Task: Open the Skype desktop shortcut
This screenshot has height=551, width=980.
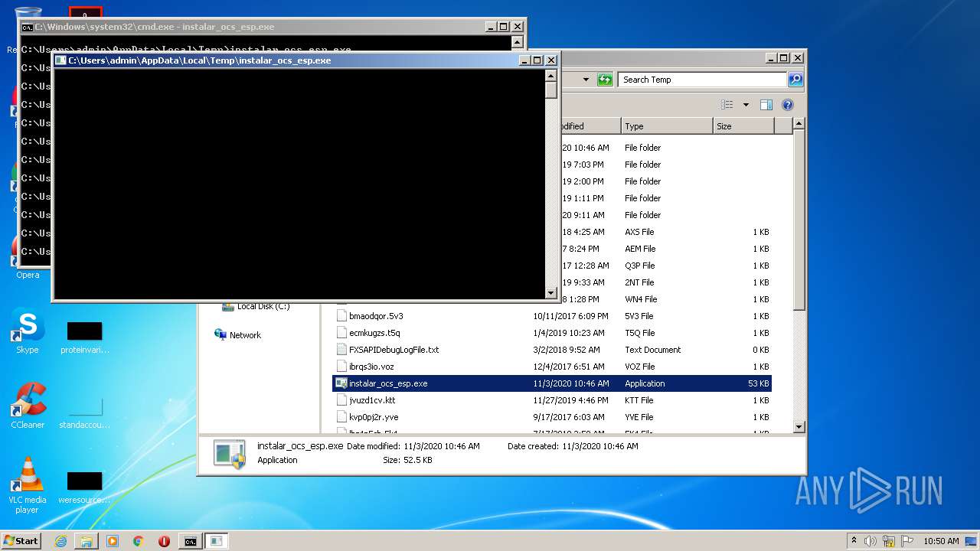Action: click(27, 331)
